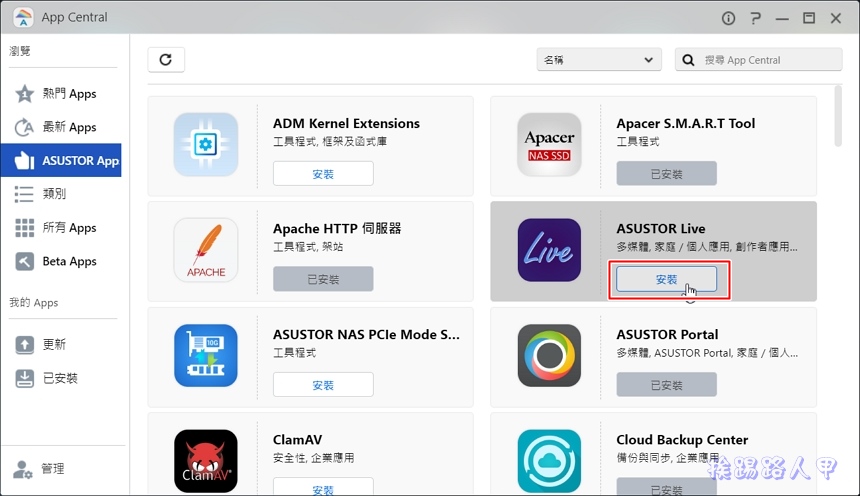860x496 pixels.
Task: Select ASUSTOR Apps sidebar item
Action: coord(61,161)
